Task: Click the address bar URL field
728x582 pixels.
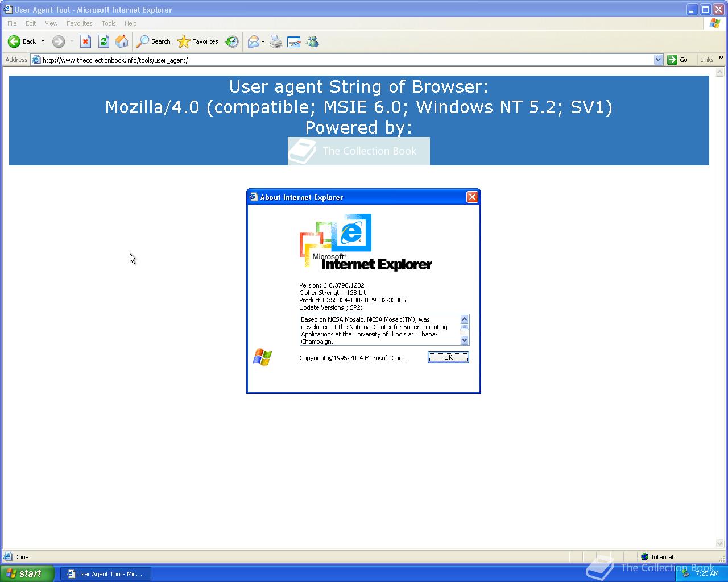Action: pyautogui.click(x=347, y=60)
